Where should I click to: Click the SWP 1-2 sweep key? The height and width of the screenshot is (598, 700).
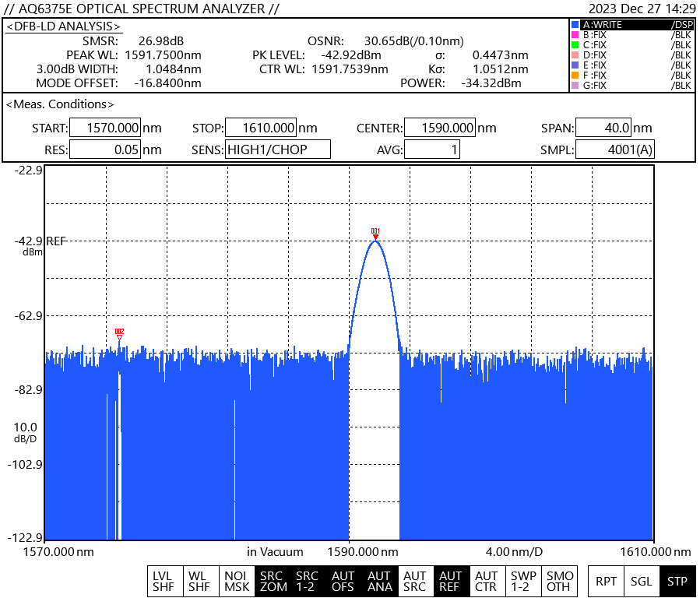523,581
